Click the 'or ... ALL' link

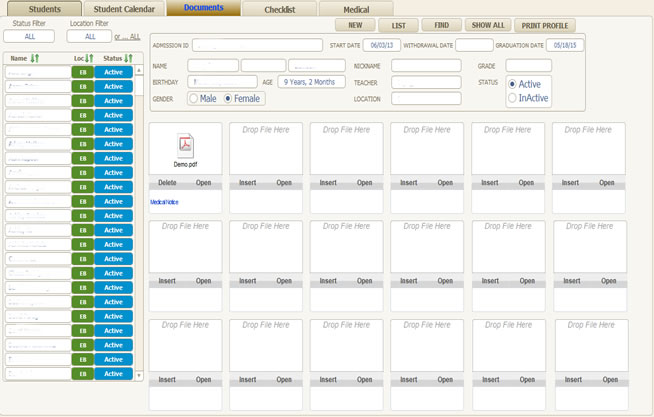(x=127, y=37)
